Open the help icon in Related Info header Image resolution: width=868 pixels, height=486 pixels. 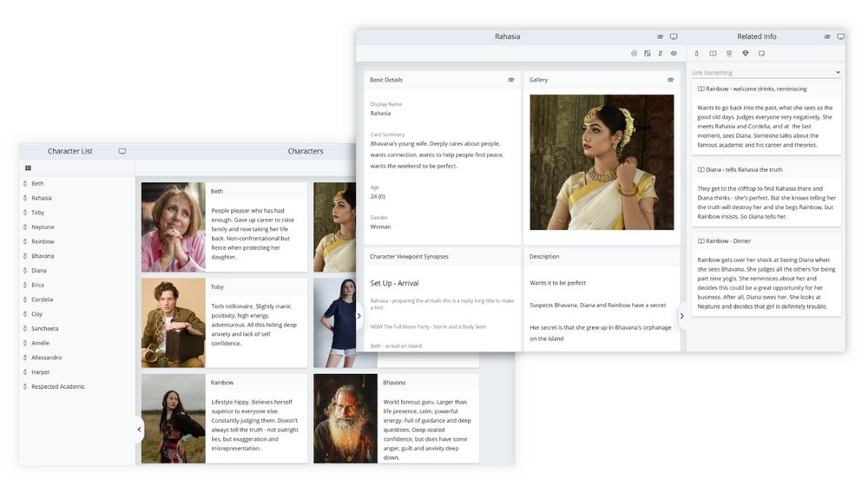827,36
